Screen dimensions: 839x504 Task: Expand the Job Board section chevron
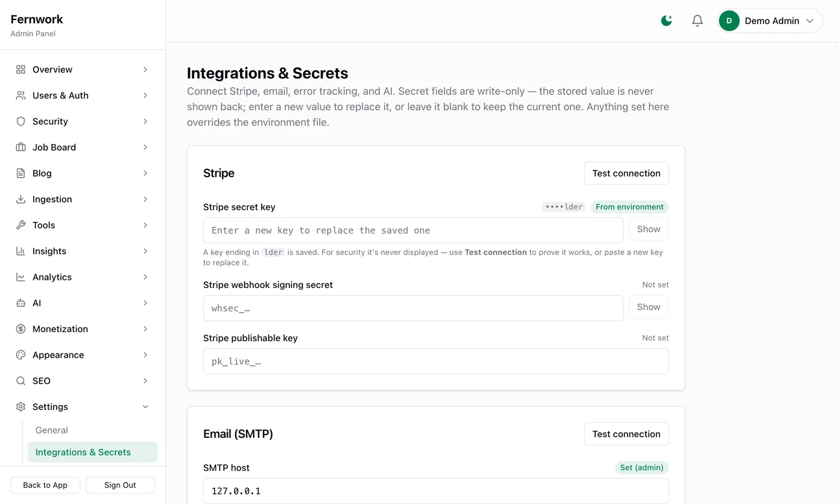click(x=145, y=147)
